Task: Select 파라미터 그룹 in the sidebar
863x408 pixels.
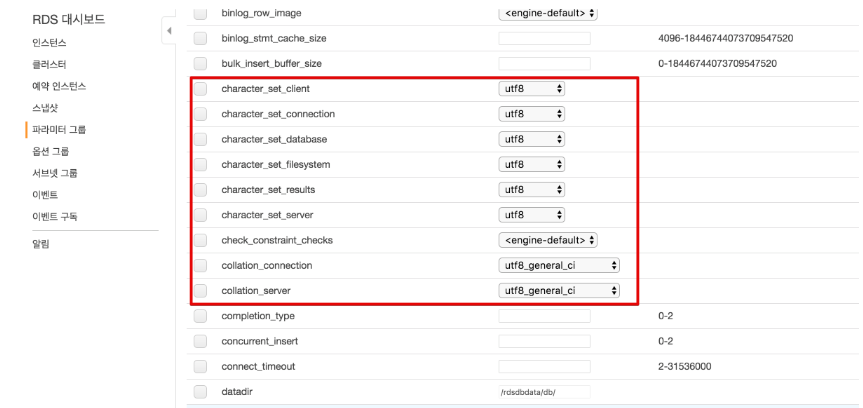Action: (59, 130)
